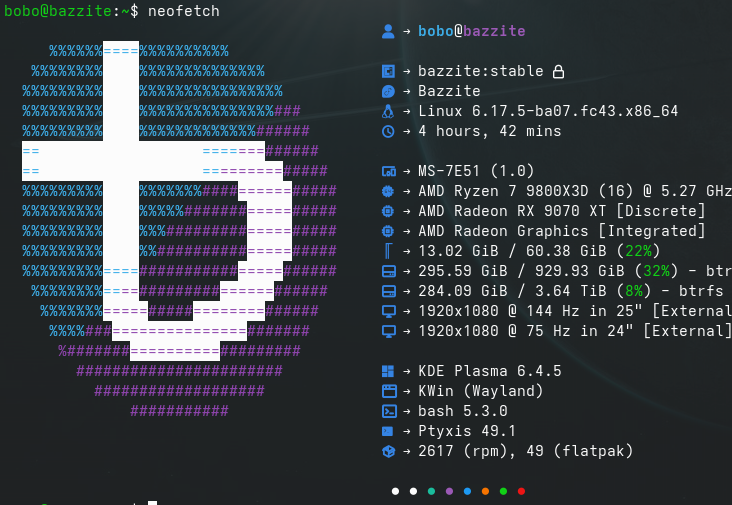Click the user icon beside bobo@bazzite
The image size is (732, 505).
pos(388,31)
